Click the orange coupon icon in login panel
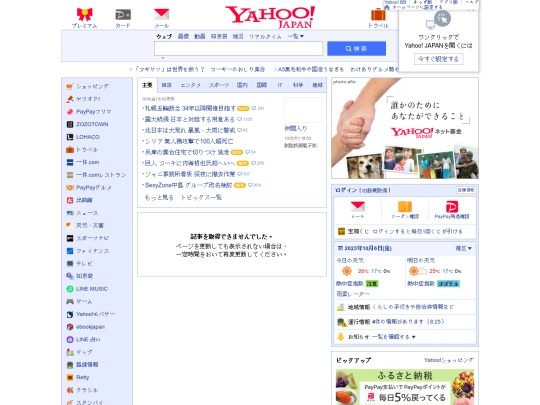This screenshot has width=540, height=405. tap(405, 206)
